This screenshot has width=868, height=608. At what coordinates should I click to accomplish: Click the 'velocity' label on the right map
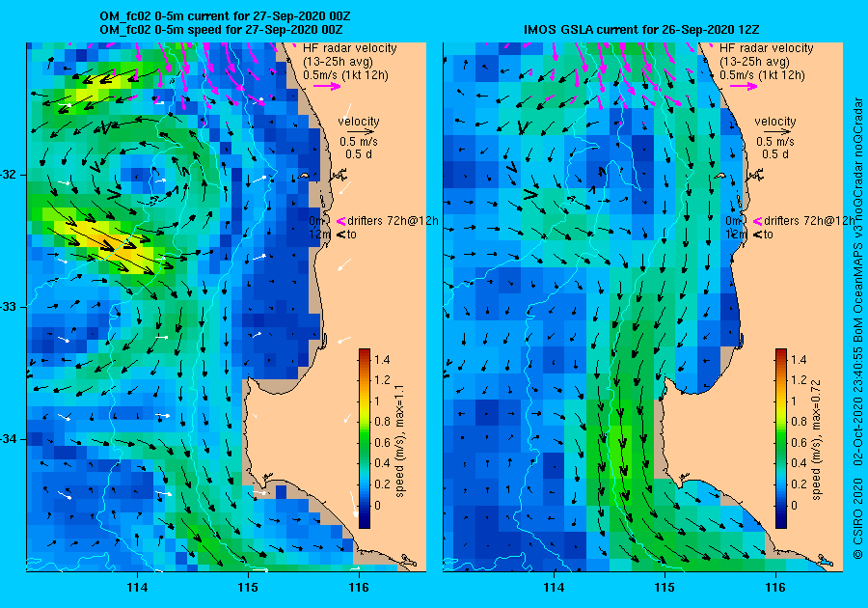(775, 122)
